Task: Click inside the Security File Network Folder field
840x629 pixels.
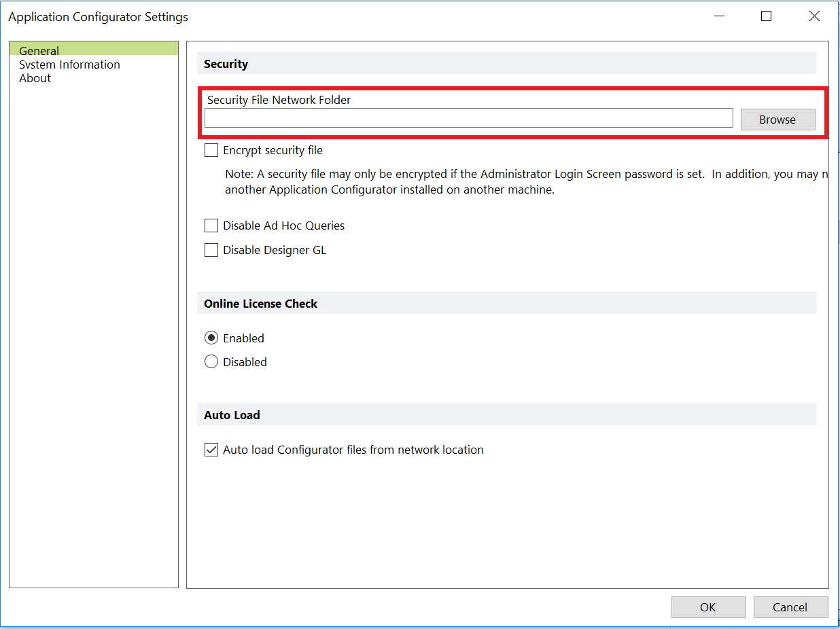Action: point(468,118)
